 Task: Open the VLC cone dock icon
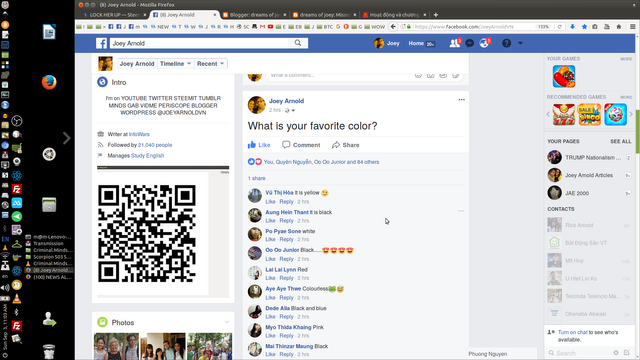click(x=17, y=299)
